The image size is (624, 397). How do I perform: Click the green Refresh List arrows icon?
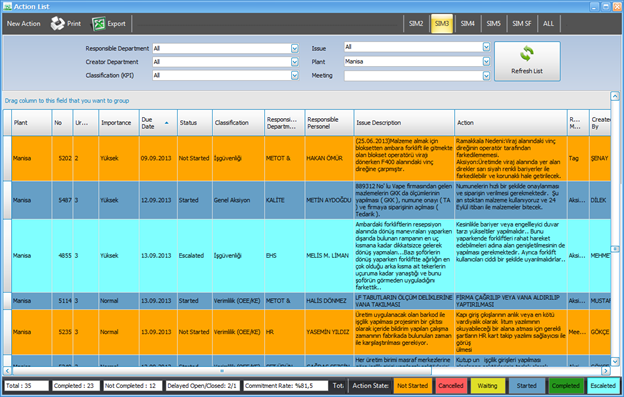tap(526, 54)
